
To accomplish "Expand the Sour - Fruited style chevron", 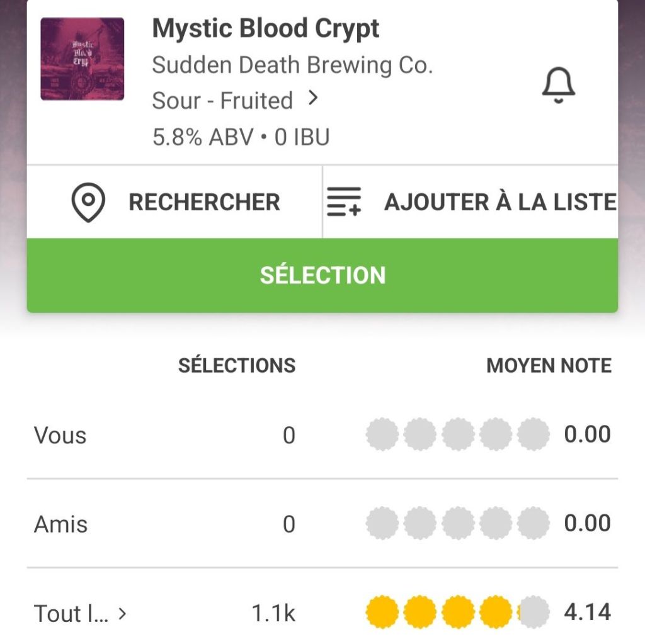I will tap(314, 99).
